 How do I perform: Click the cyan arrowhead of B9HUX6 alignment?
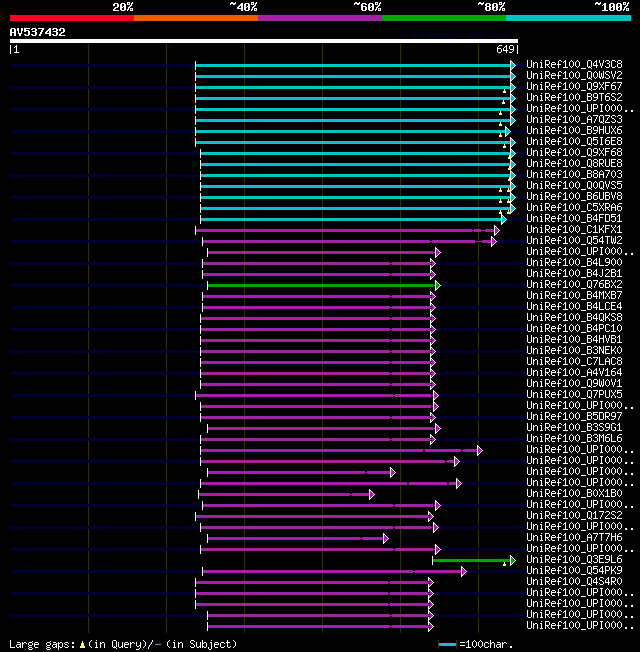point(507,131)
